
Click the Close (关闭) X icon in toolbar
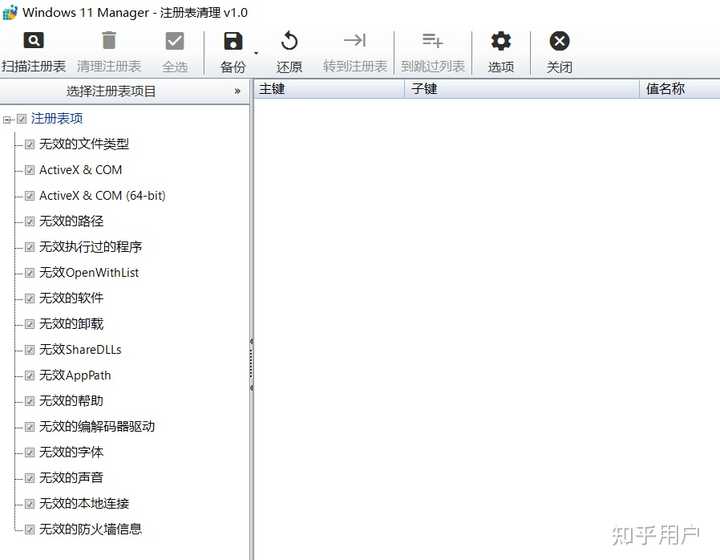(559, 41)
